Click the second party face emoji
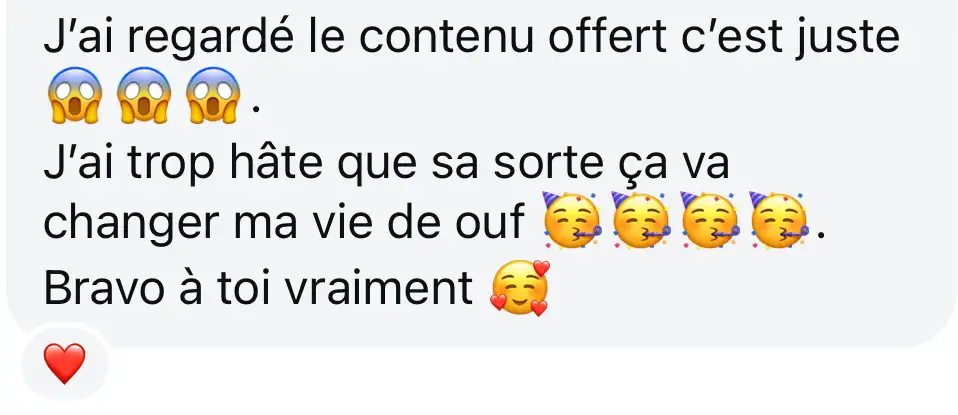 641,220
